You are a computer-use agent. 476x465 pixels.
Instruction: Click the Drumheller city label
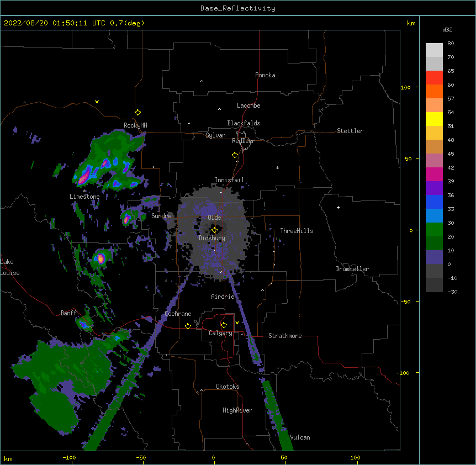click(x=352, y=269)
